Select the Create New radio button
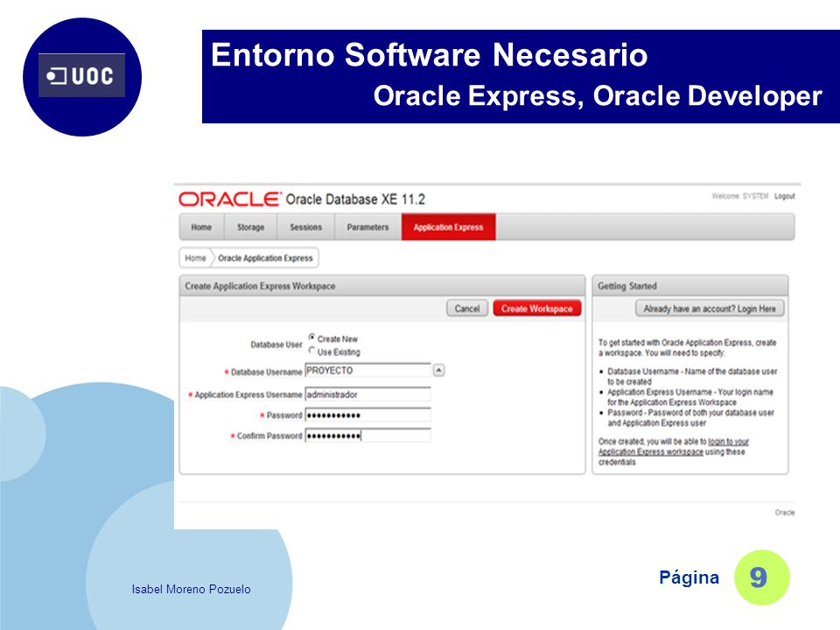 click(x=311, y=338)
